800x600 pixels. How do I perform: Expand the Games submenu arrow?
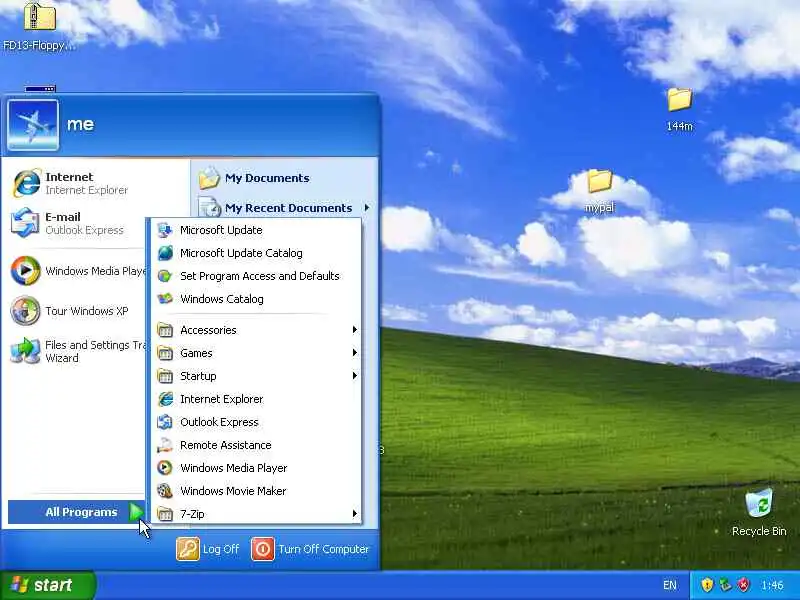355,353
